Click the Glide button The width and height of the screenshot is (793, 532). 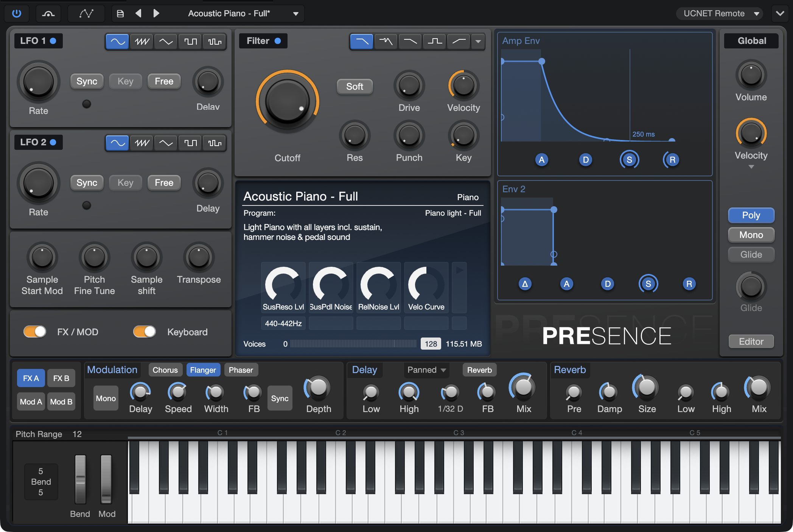coord(751,255)
